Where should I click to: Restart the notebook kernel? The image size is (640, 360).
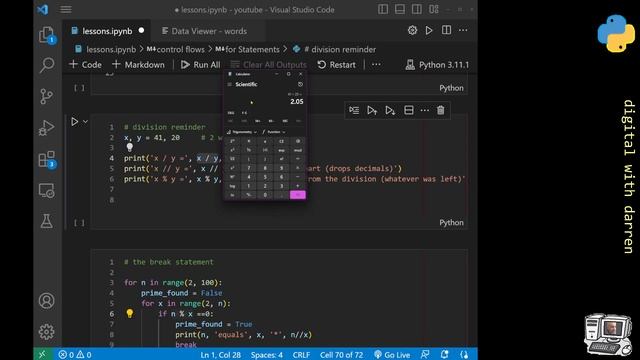click(x=336, y=64)
